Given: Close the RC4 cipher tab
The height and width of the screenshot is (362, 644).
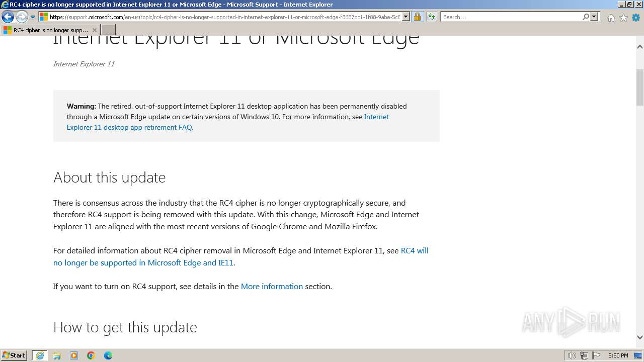Looking at the screenshot, I should (x=95, y=30).
